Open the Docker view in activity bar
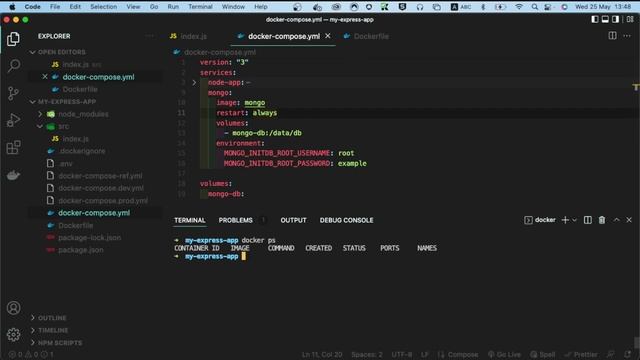This screenshot has height=360, width=640. pos(13,175)
